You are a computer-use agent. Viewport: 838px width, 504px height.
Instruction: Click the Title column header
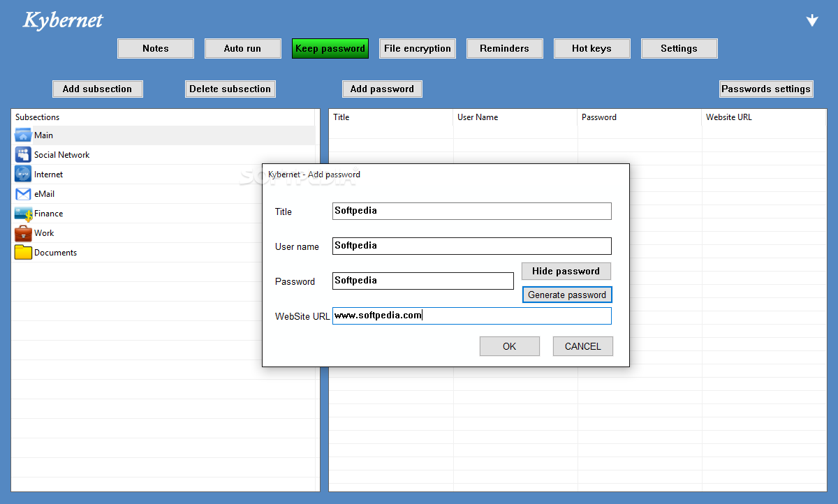391,117
